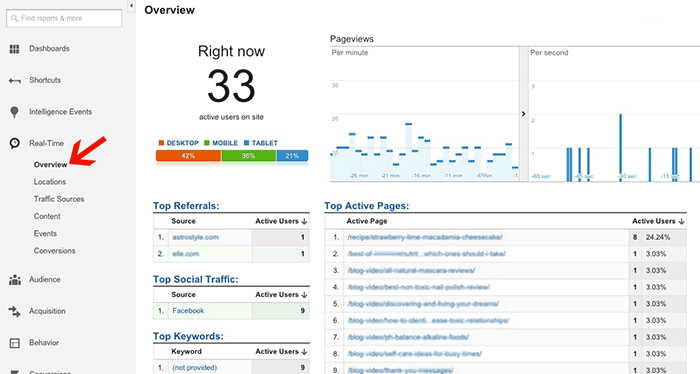The width and height of the screenshot is (700, 374).
Task: Sort Top Referrals by Active Users arrow
Action: 304,221
